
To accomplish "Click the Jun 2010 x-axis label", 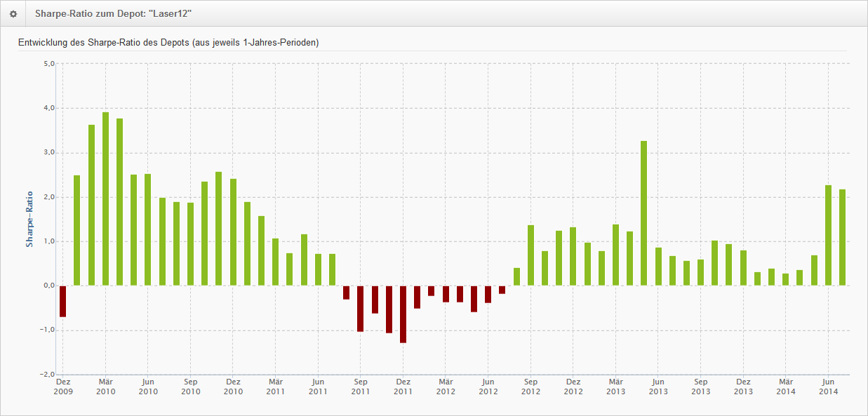I will [148, 387].
